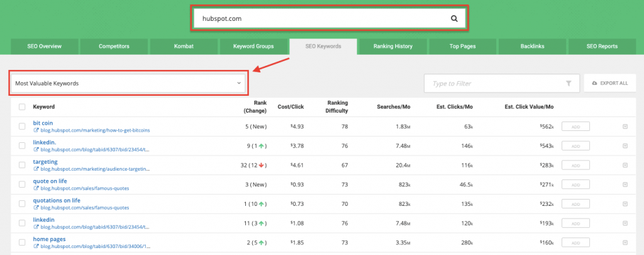644x255 pixels.
Task: Click the search magnifier icon
Action: pos(454,19)
